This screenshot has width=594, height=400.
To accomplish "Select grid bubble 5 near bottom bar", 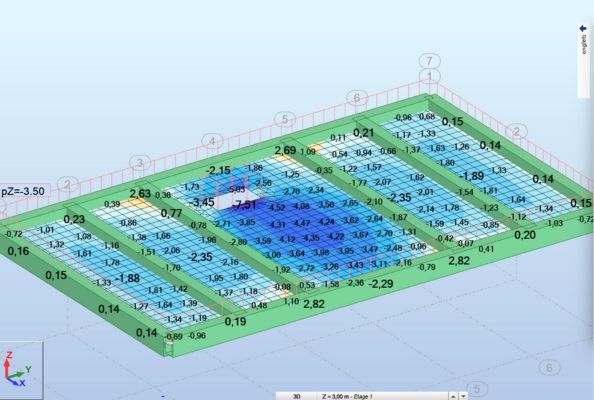I will (x=477, y=389).
